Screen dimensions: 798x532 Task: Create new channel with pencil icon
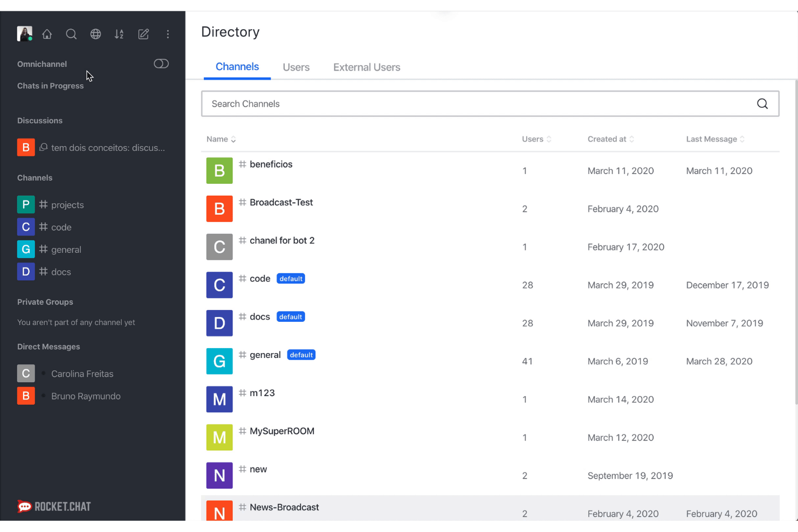tap(143, 34)
